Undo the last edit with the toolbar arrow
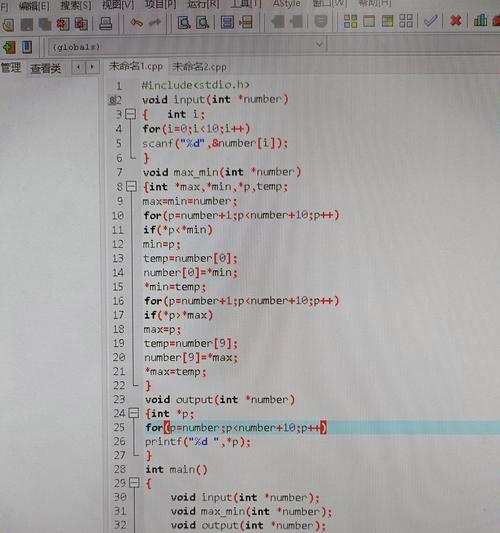Image resolution: width=500 pixels, height=533 pixels. [x=137, y=23]
